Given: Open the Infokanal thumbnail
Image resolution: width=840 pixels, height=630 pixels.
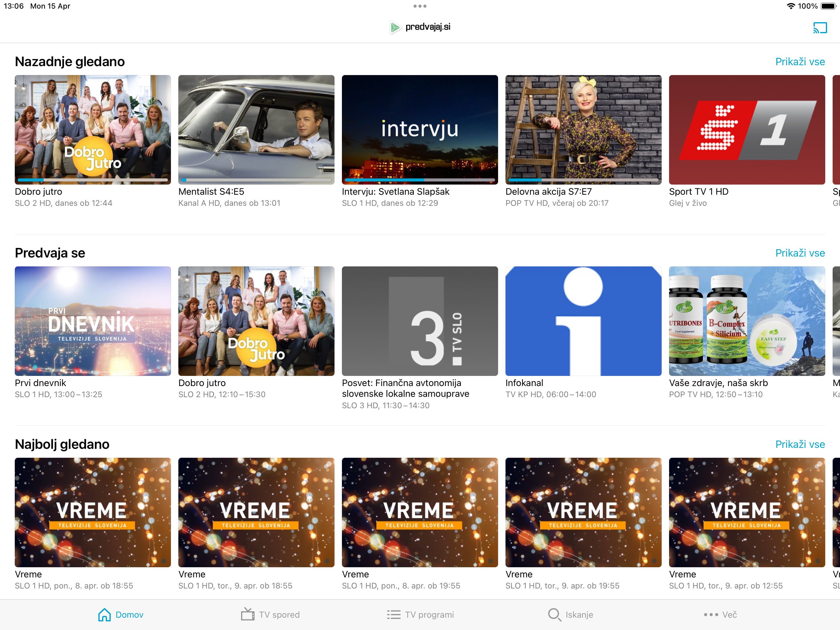Looking at the screenshot, I should click(583, 321).
